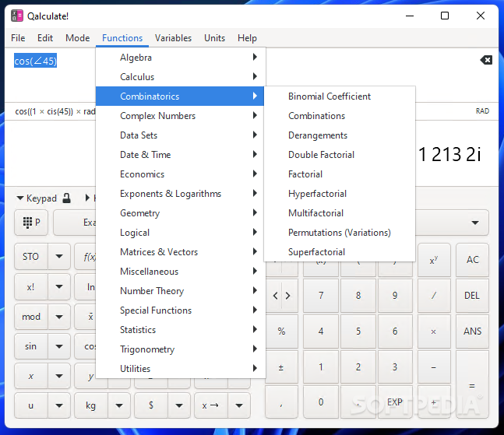The image size is (504, 435).
Task: Open the x! factorial dropdown arrow
Action: [59, 286]
